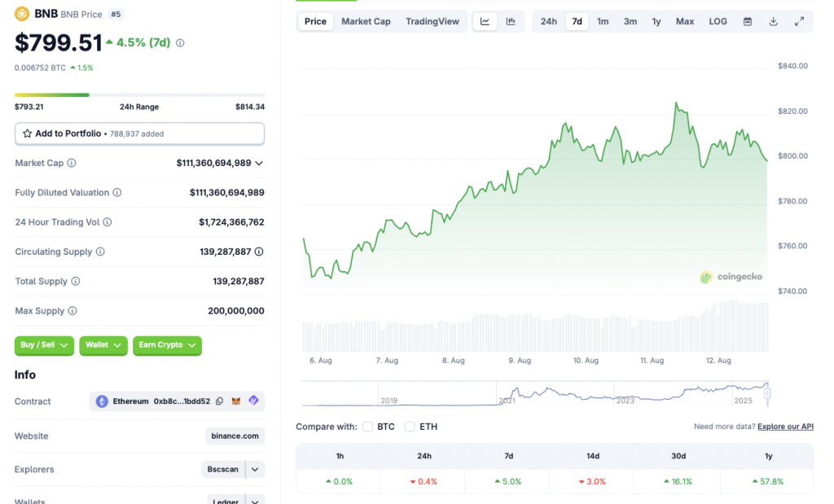The height and width of the screenshot is (504, 834).
Task: Click the download chart data icon
Action: (x=774, y=21)
